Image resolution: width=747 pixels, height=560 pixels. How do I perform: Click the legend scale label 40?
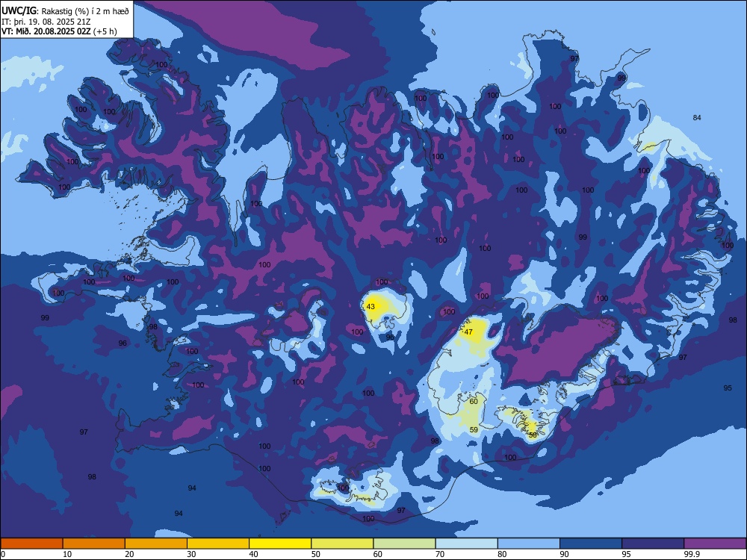(253, 554)
